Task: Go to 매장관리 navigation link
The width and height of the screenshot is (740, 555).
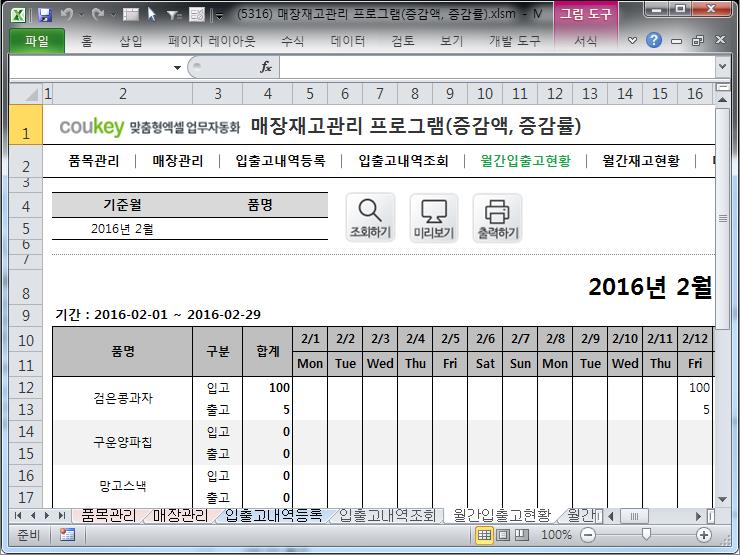Action: click(x=177, y=161)
